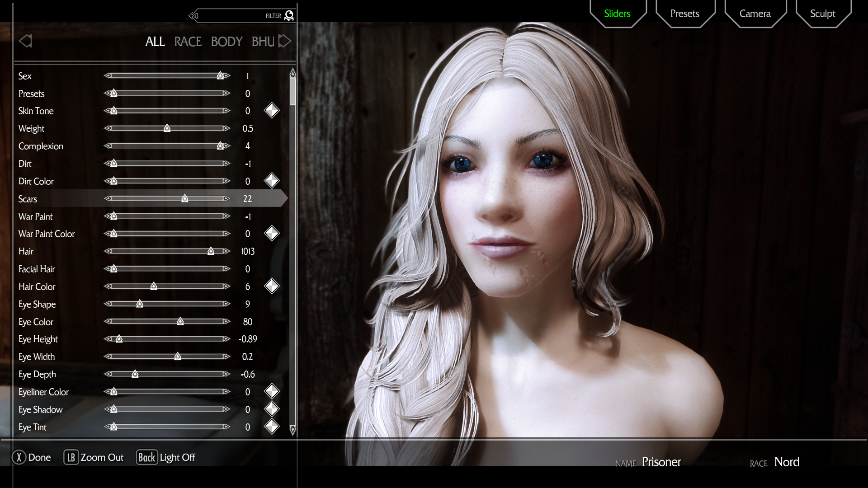This screenshot has height=488, width=868.
Task: Switch to the Sliders tab
Action: [x=617, y=14]
